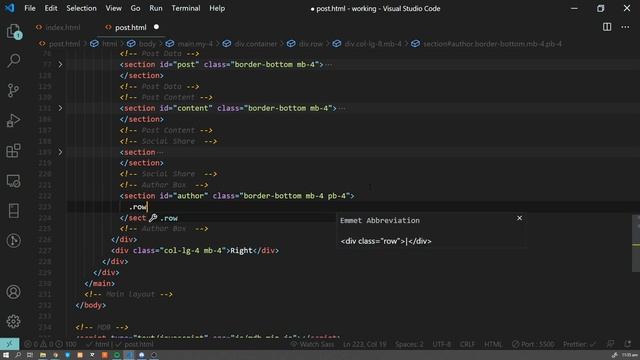Click the section#author breadcrumb item

click(492, 44)
